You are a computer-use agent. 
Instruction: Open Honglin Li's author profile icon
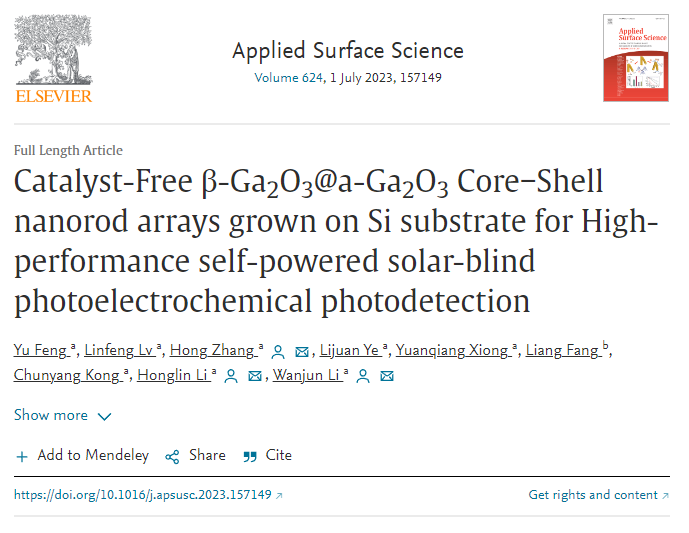pos(231,376)
